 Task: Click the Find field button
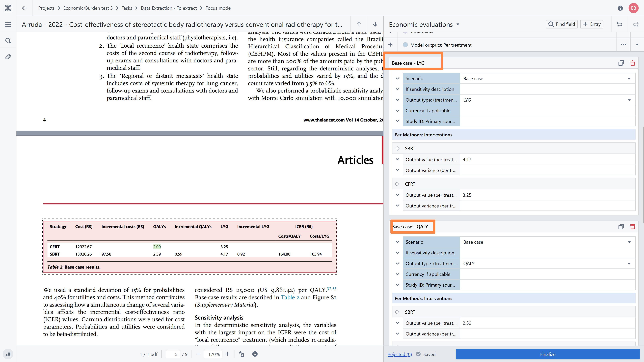tap(561, 24)
